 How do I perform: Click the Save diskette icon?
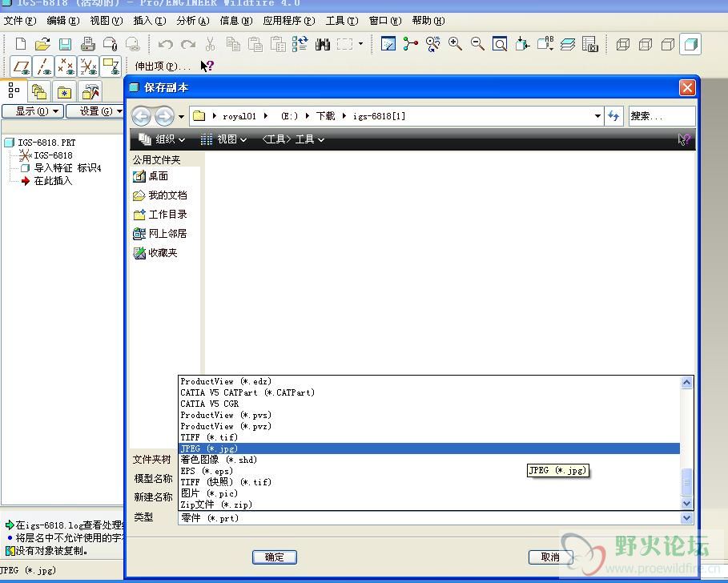[65, 44]
